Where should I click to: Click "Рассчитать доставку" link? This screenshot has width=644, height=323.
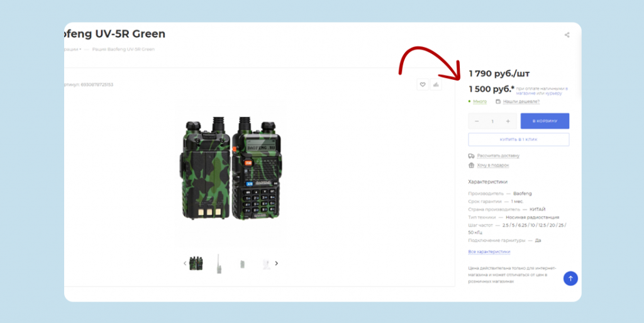pyautogui.click(x=498, y=155)
